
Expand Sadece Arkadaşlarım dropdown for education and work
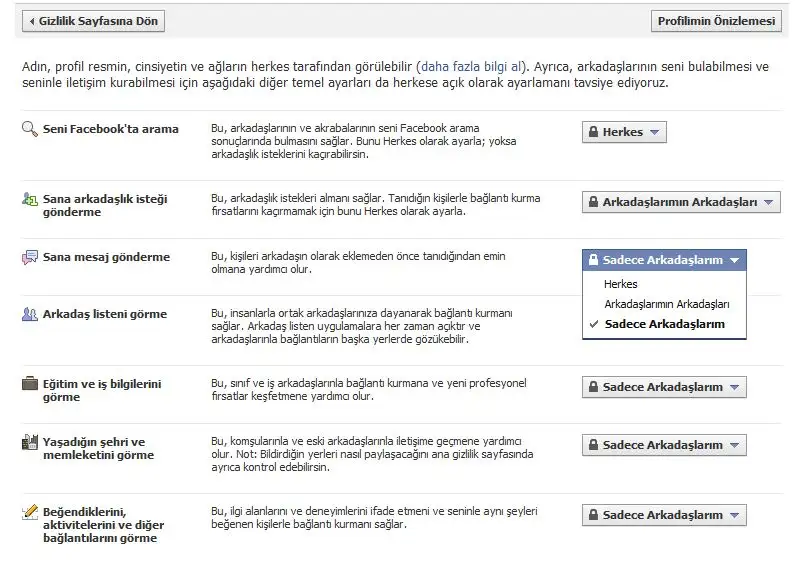pyautogui.click(x=664, y=387)
